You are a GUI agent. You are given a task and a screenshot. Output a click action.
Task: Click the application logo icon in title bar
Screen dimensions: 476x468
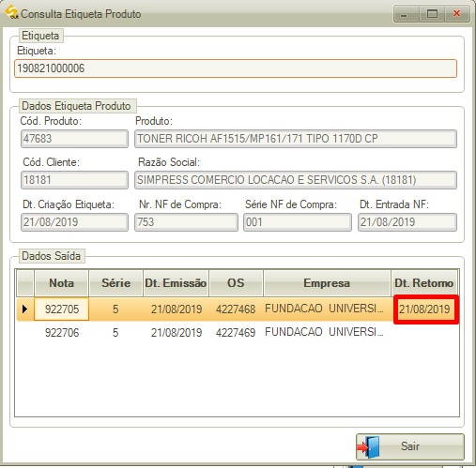click(11, 13)
